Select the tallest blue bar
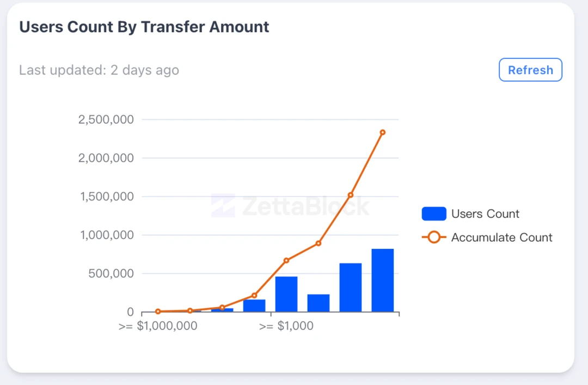Screen dimensions: 588x385 pos(383,280)
